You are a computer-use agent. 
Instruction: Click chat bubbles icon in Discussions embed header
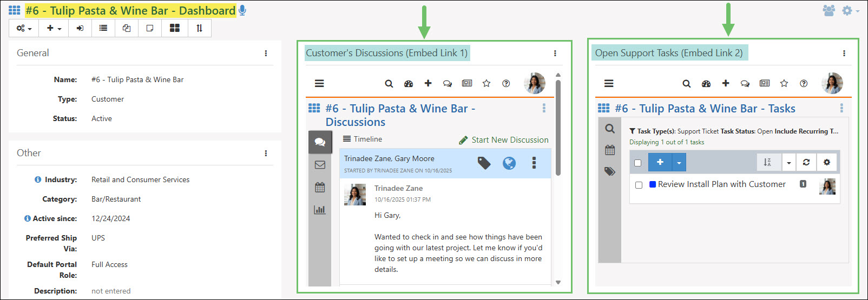[x=448, y=83]
